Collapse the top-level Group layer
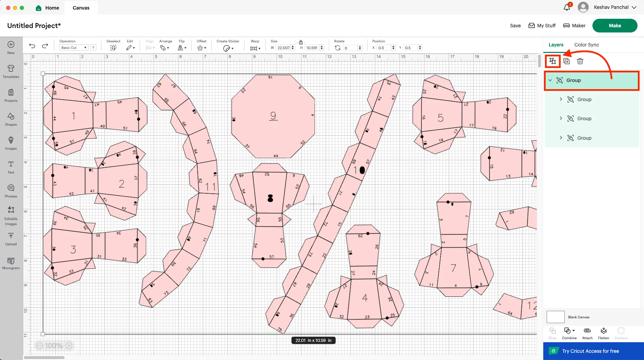Viewport: 644px width, 360px height. click(x=550, y=80)
